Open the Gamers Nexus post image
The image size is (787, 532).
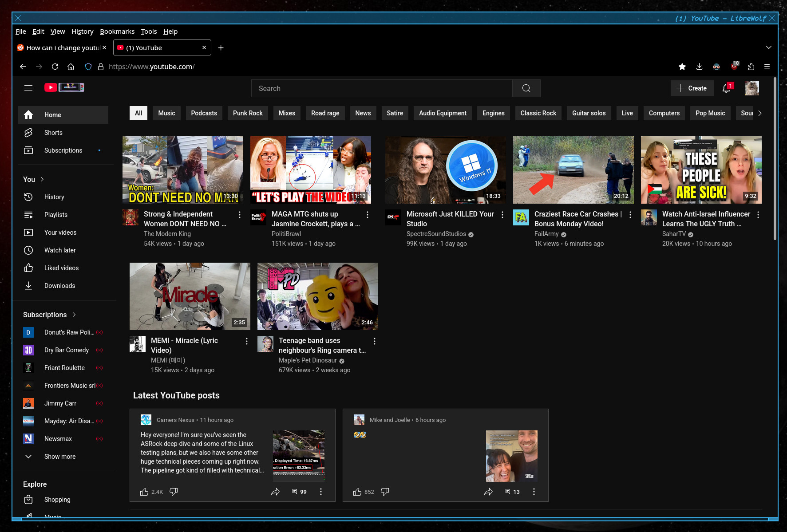[299, 456]
